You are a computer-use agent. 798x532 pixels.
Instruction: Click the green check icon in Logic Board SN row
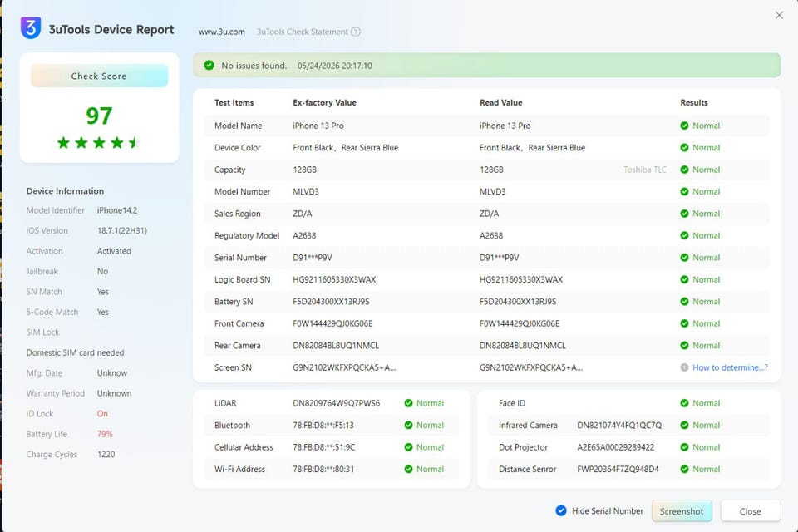684,279
